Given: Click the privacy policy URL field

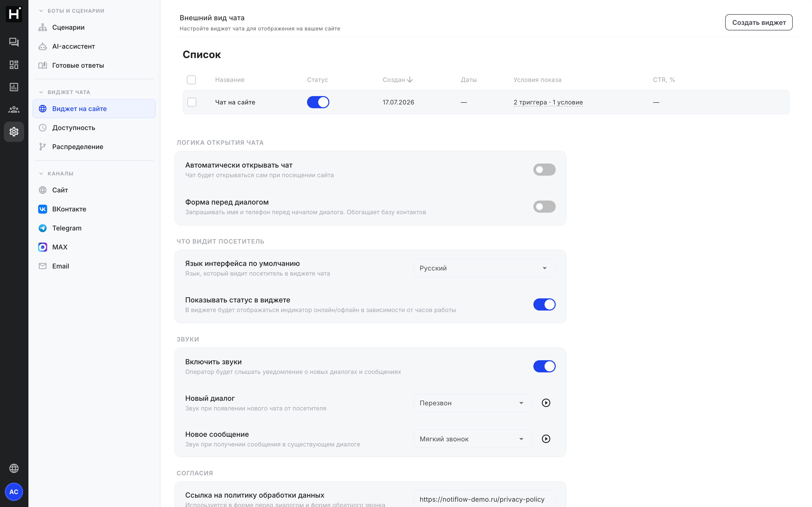Looking at the screenshot, I should click(x=484, y=499).
